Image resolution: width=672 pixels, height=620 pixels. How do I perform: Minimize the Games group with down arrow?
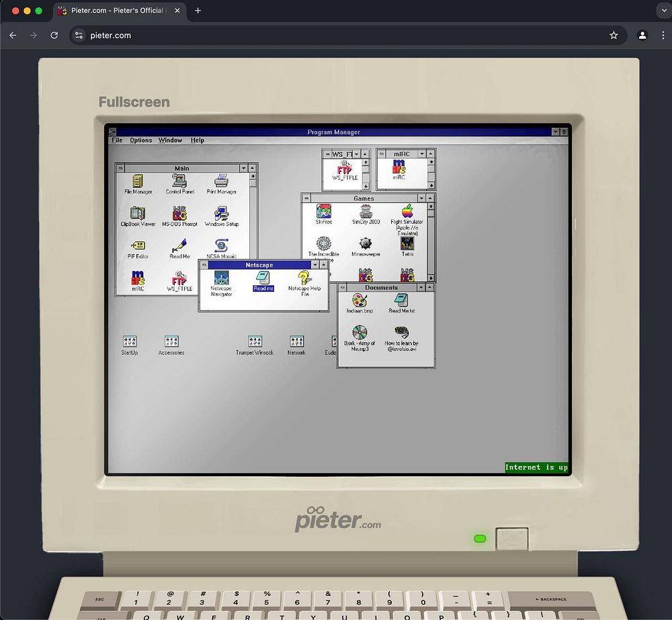tap(421, 198)
